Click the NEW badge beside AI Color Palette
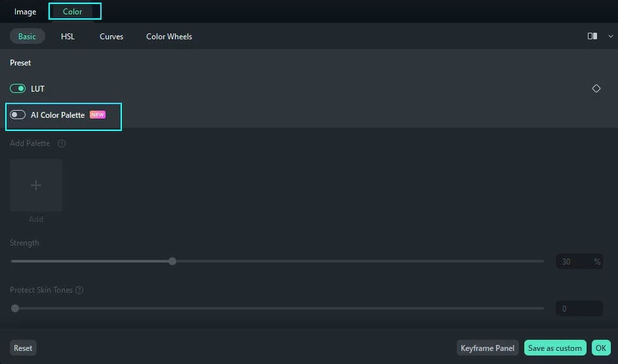Viewport: 618px width, 364px height. click(98, 115)
